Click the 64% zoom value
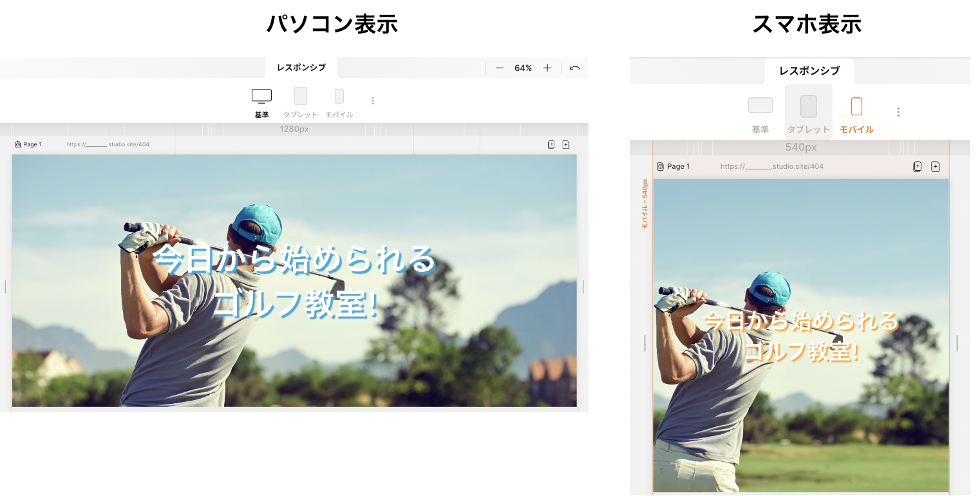 click(x=523, y=68)
